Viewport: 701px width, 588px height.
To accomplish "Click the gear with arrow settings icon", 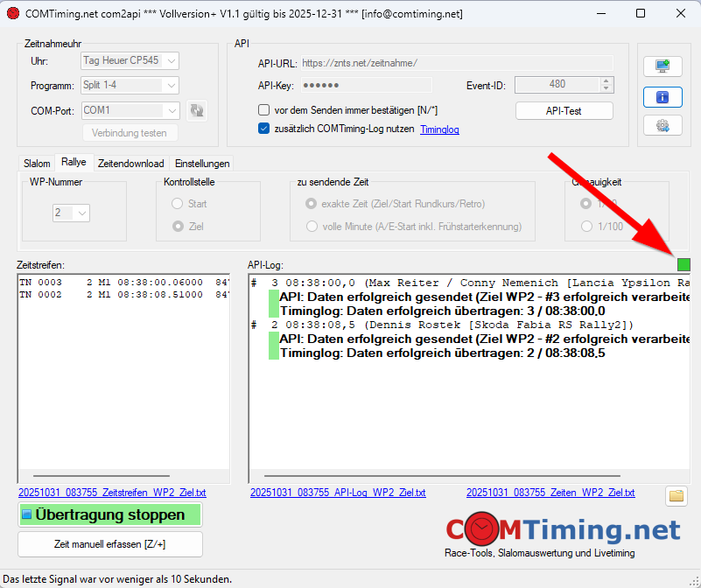I will pyautogui.click(x=662, y=126).
